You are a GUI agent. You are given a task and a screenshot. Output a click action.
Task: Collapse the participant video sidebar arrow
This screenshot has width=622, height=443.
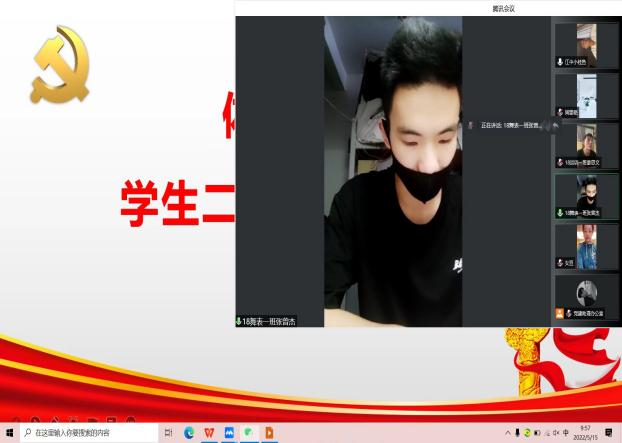(555, 126)
